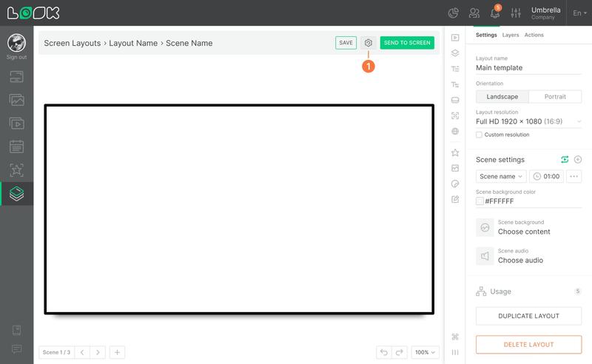Expand the Usage section
Viewport: 592px width, 364px height.
click(x=528, y=291)
